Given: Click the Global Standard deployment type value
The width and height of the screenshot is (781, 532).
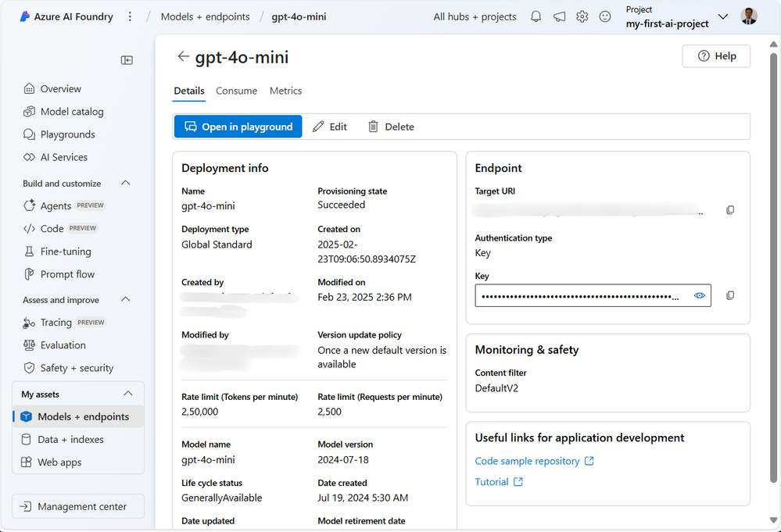Looking at the screenshot, I should [x=217, y=245].
